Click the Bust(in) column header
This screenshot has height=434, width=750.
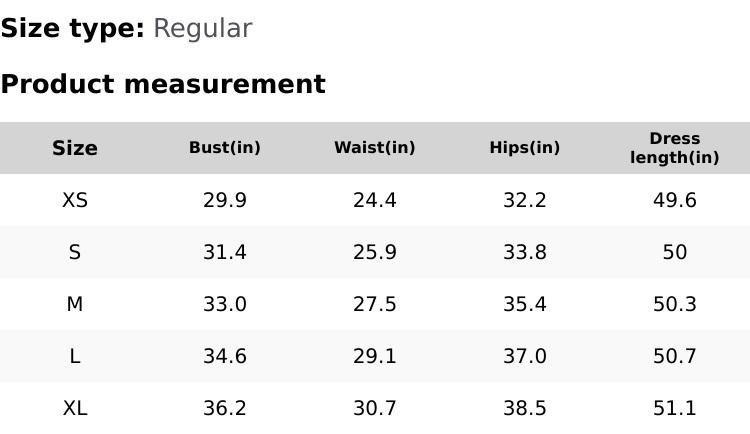pyautogui.click(x=225, y=148)
